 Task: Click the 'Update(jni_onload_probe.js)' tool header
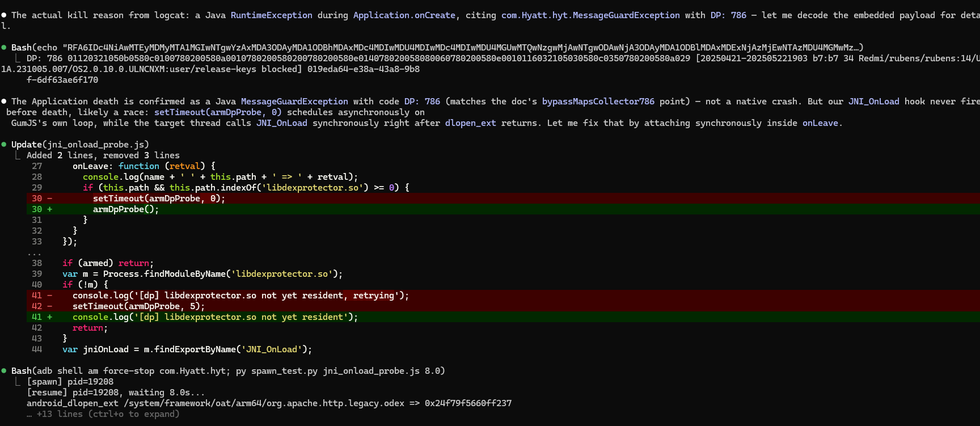coord(80,145)
